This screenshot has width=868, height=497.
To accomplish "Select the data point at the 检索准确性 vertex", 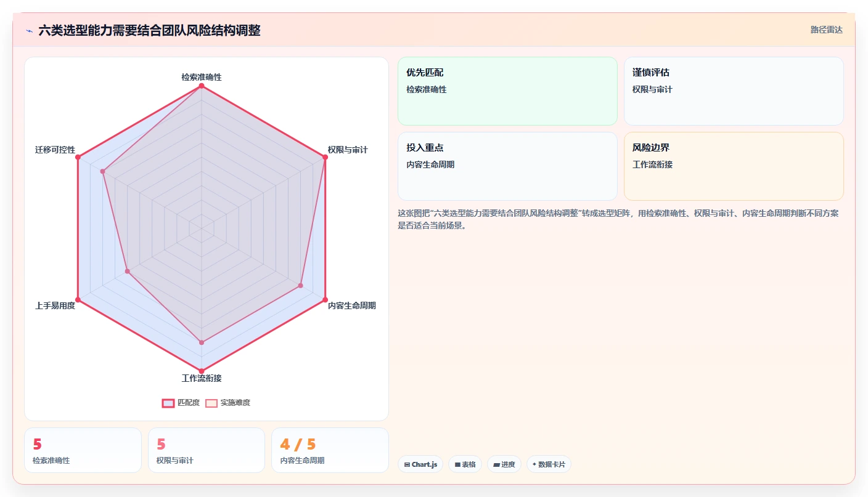I will point(202,86).
